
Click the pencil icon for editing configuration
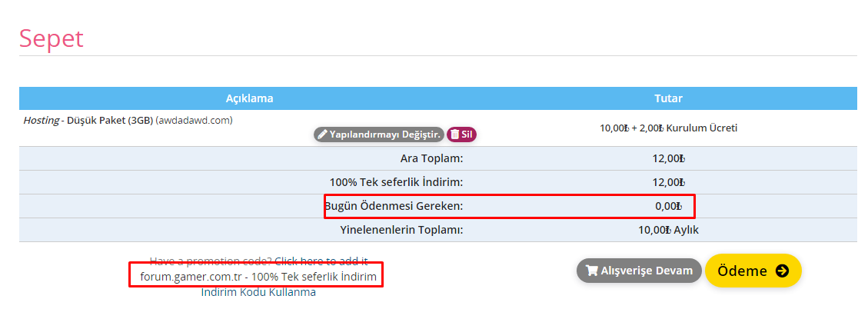[322, 134]
